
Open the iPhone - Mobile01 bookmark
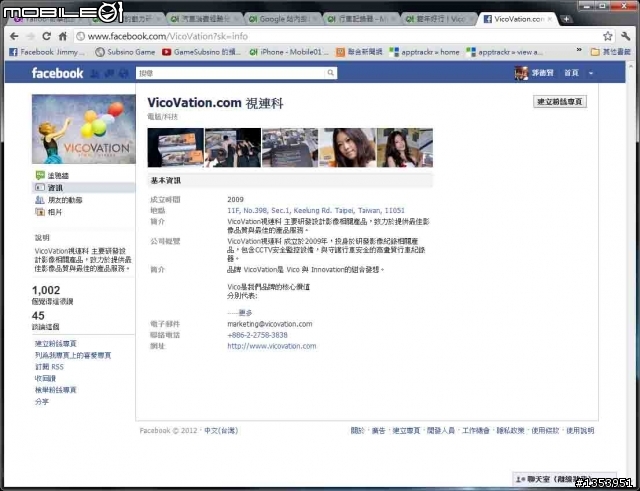(x=289, y=52)
